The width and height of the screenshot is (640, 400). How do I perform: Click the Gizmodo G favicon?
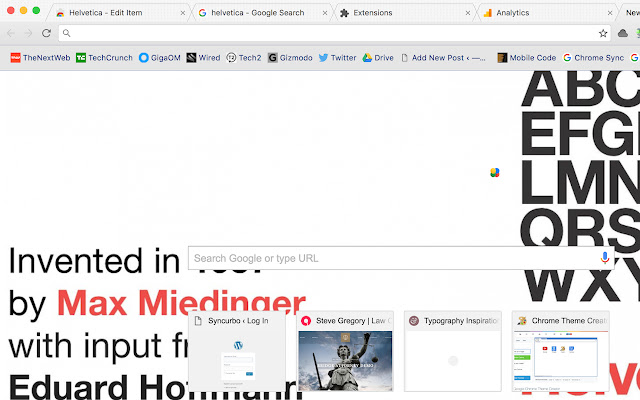(272, 58)
